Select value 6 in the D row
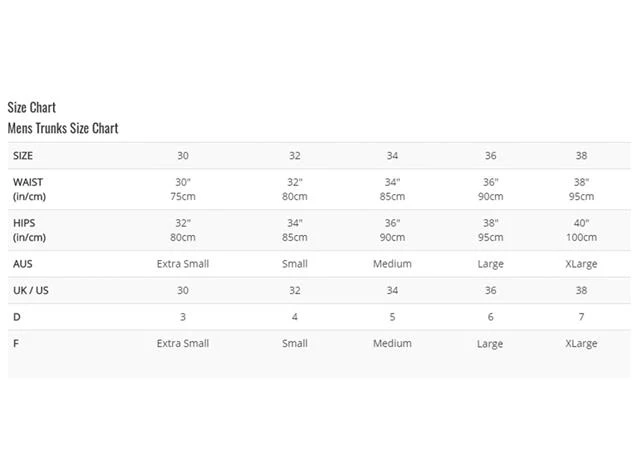This screenshot has height=476, width=635. point(490,317)
